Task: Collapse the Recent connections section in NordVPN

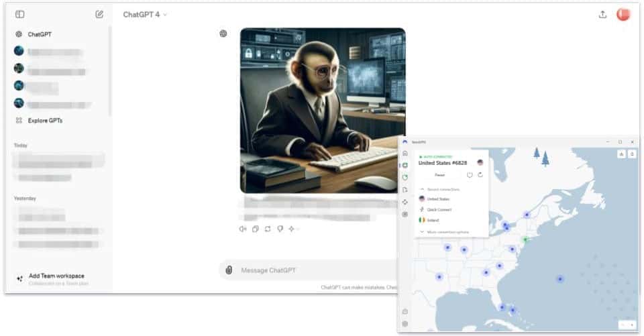Action: 439,189
